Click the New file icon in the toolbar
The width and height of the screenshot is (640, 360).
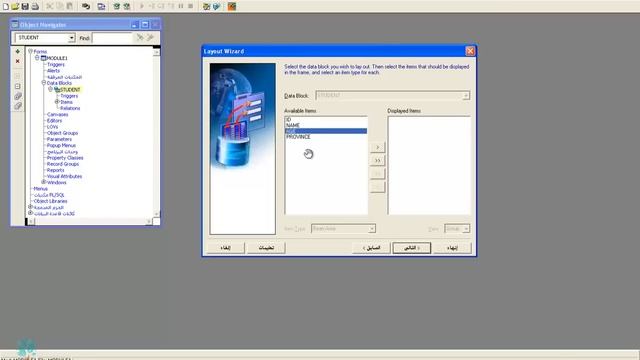point(6,6)
